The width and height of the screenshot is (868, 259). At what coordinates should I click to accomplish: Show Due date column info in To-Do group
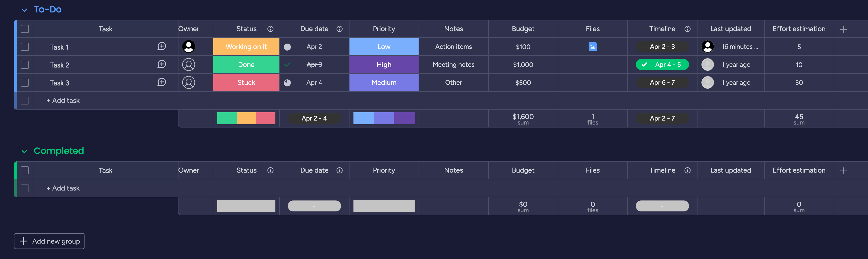coord(340,29)
